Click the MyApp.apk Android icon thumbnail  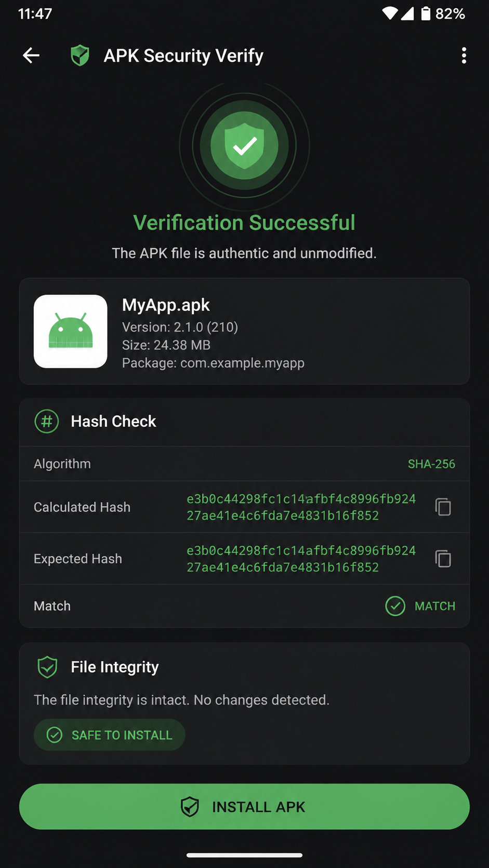[x=71, y=331]
